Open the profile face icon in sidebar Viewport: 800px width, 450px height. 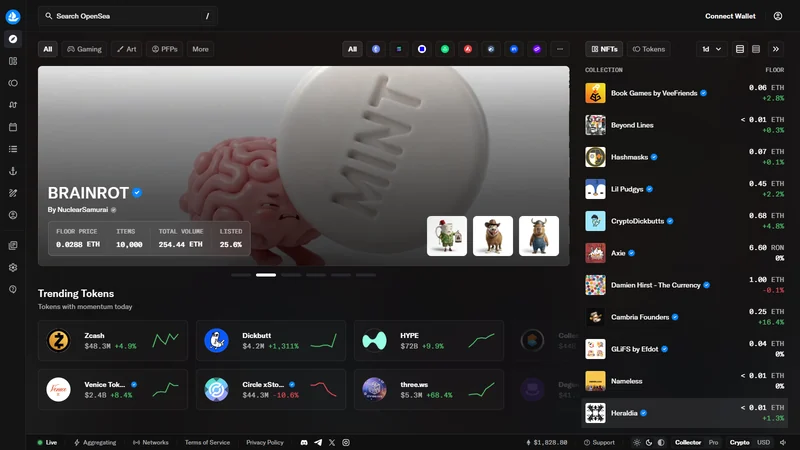pyautogui.click(x=13, y=215)
